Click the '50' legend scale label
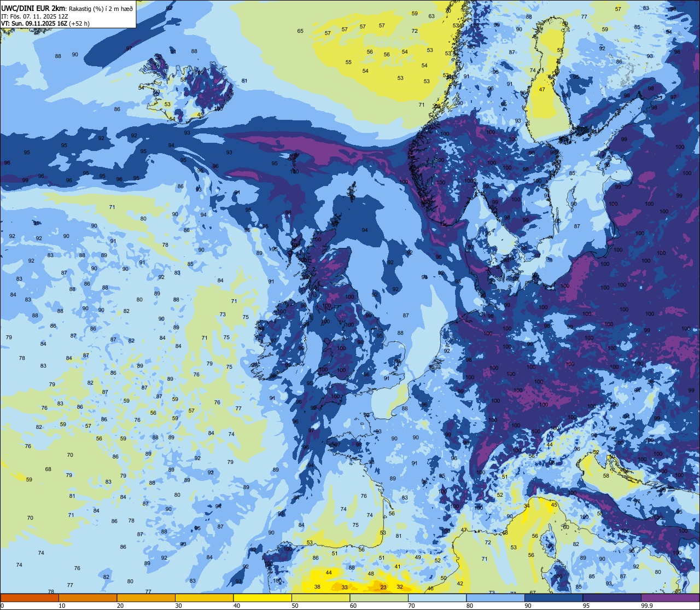The height and width of the screenshot is (610, 700). coord(295,605)
